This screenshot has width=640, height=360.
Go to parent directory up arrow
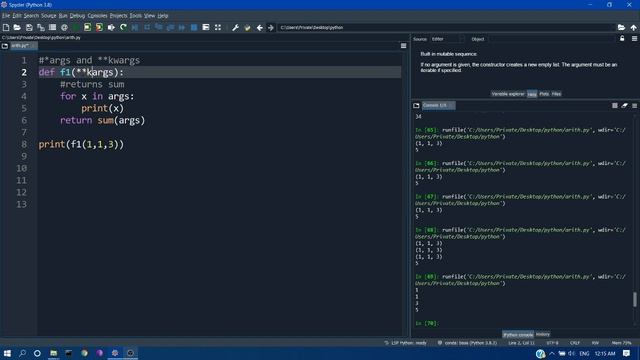point(633,27)
